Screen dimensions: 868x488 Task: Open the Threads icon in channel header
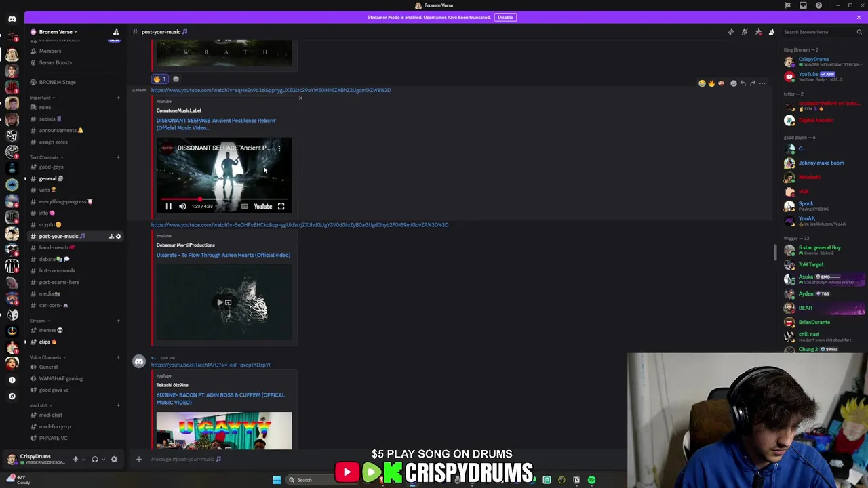730,32
